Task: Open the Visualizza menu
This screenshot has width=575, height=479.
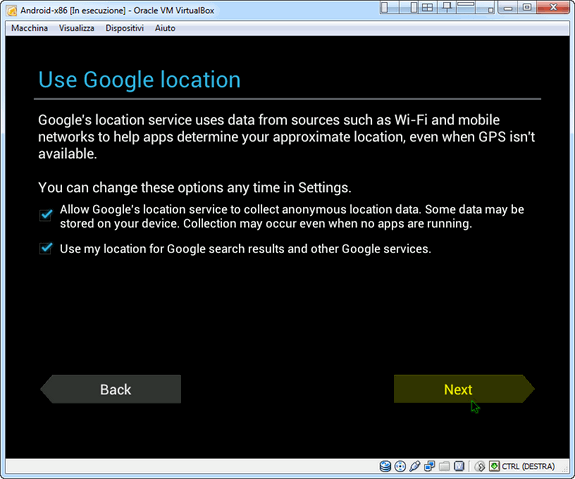Action: click(x=77, y=28)
